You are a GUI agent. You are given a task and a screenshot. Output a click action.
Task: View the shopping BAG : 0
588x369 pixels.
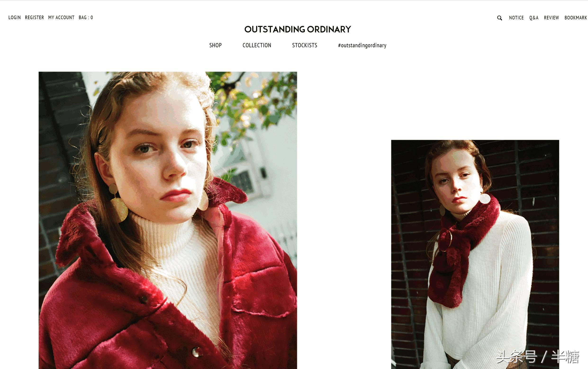tap(86, 18)
